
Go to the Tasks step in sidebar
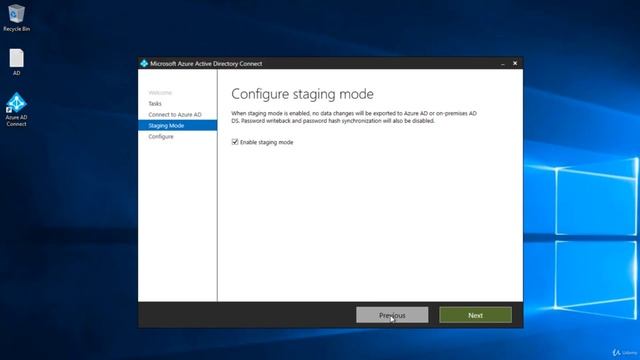point(155,104)
